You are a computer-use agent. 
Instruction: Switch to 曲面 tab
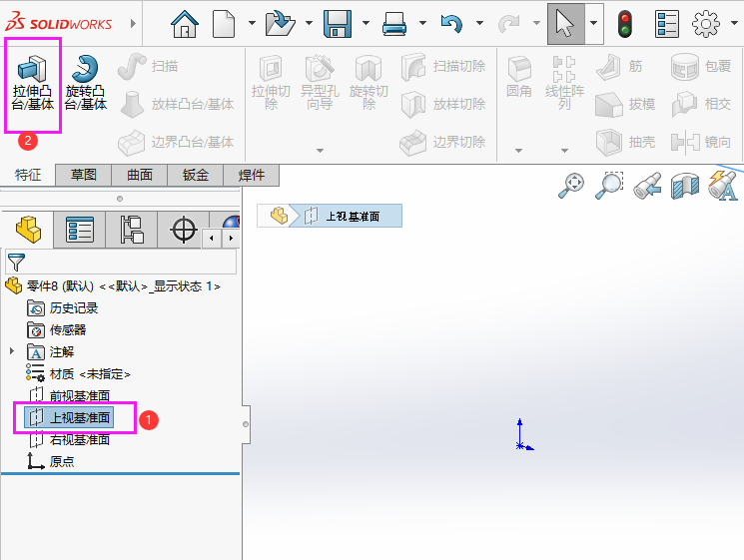140,175
